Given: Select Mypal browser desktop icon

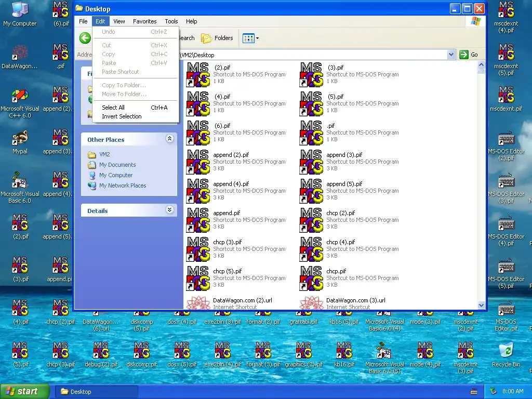Looking at the screenshot, I should coord(20,142).
